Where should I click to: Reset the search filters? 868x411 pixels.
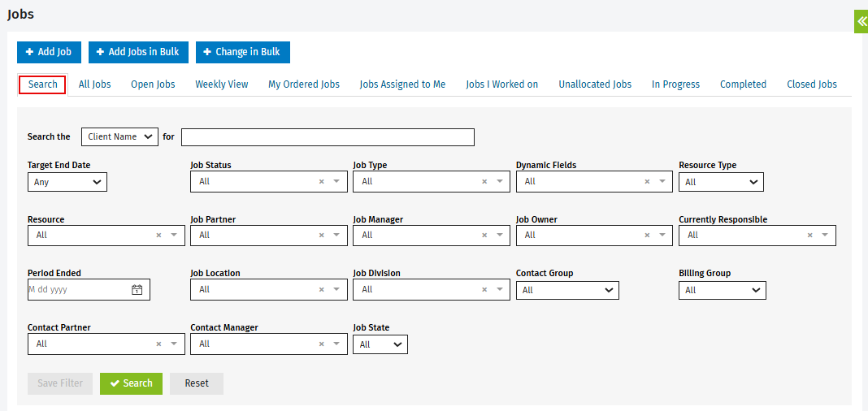(197, 383)
